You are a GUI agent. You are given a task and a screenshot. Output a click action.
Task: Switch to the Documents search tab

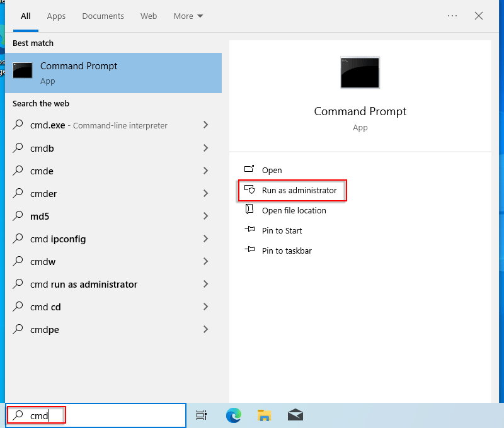[x=103, y=16]
